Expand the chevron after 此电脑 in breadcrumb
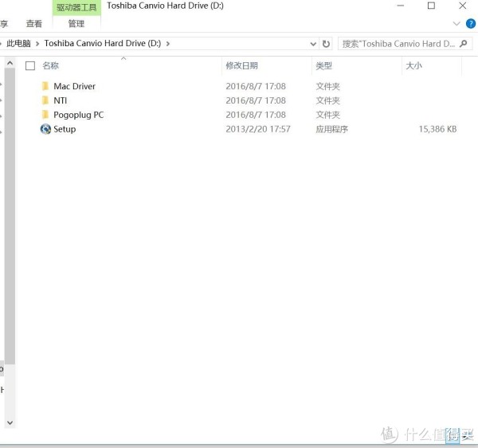Screen dimensions: 478x448 click(x=37, y=44)
